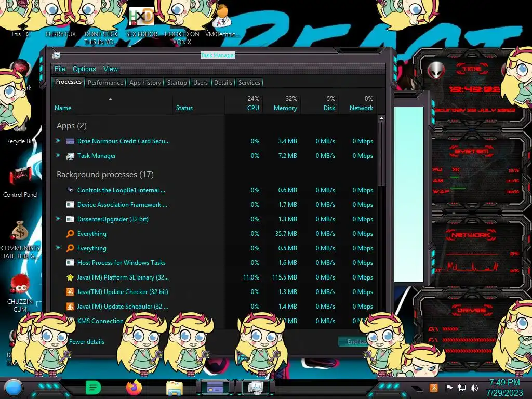Click the Java Update Scheduler process icon
Screen dimensions: 532x399
[x=70, y=307]
